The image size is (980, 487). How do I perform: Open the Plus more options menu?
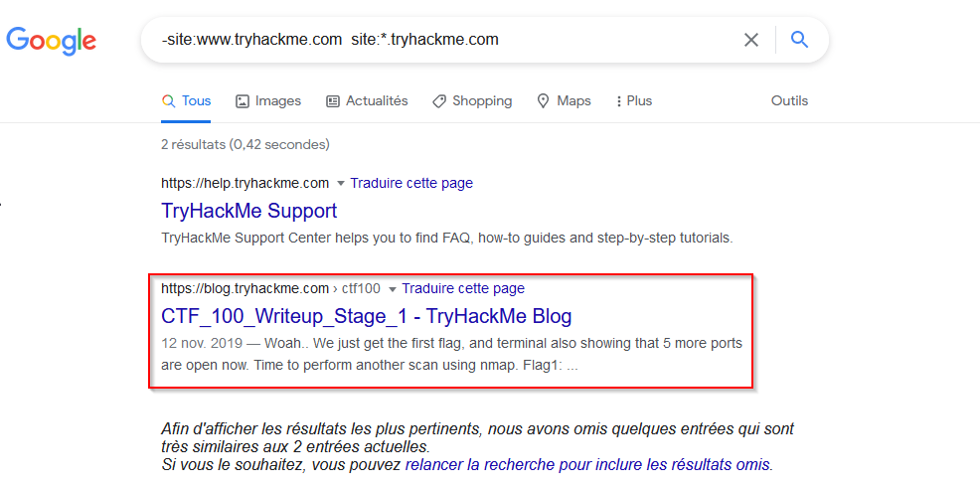pyautogui.click(x=634, y=101)
